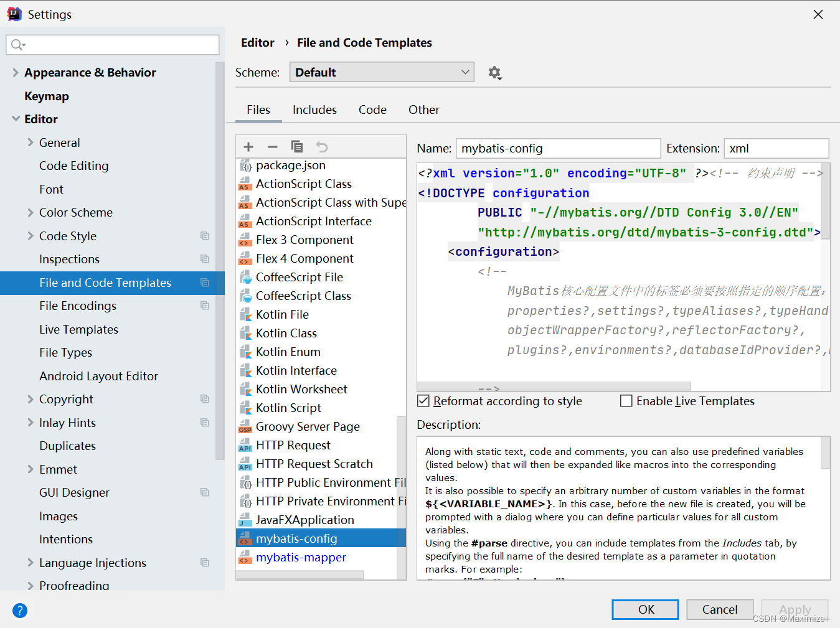Switch to the Other tab
The height and width of the screenshot is (628, 840).
click(424, 110)
